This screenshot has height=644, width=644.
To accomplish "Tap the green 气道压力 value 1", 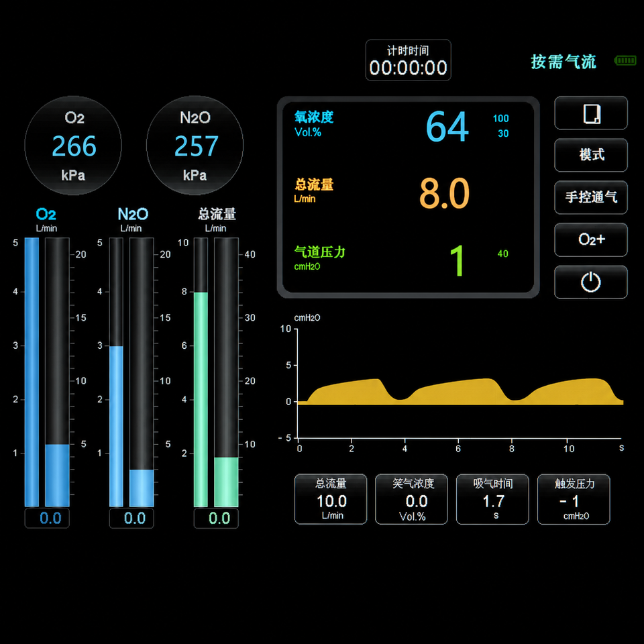I will (457, 260).
